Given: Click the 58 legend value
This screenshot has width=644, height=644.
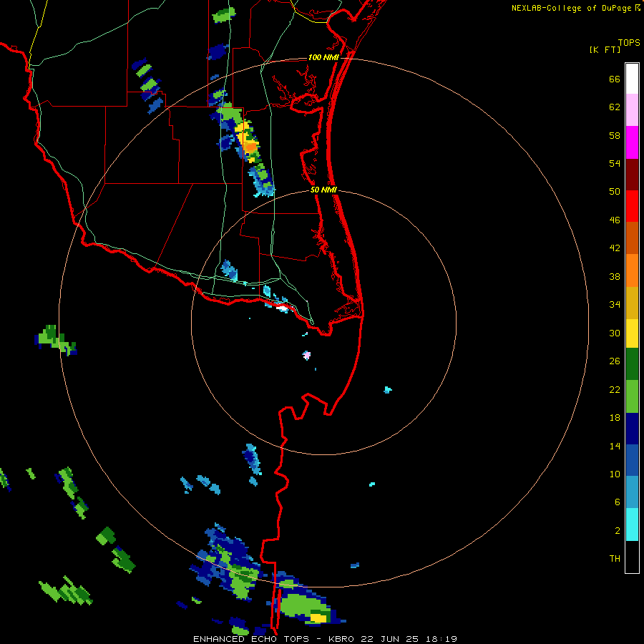Looking at the screenshot, I should tap(615, 135).
